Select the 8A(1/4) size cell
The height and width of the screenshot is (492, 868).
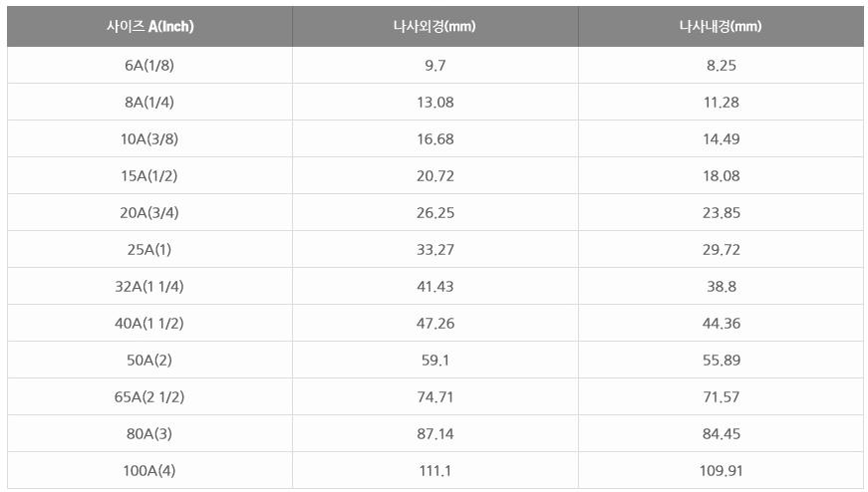tap(149, 103)
